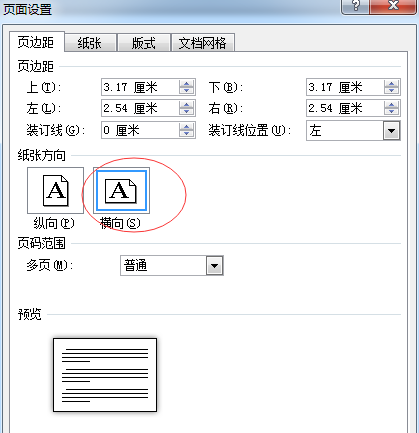Decrease the bottom margin 下 spinner down
419x433 pixels.
tap(392, 91)
